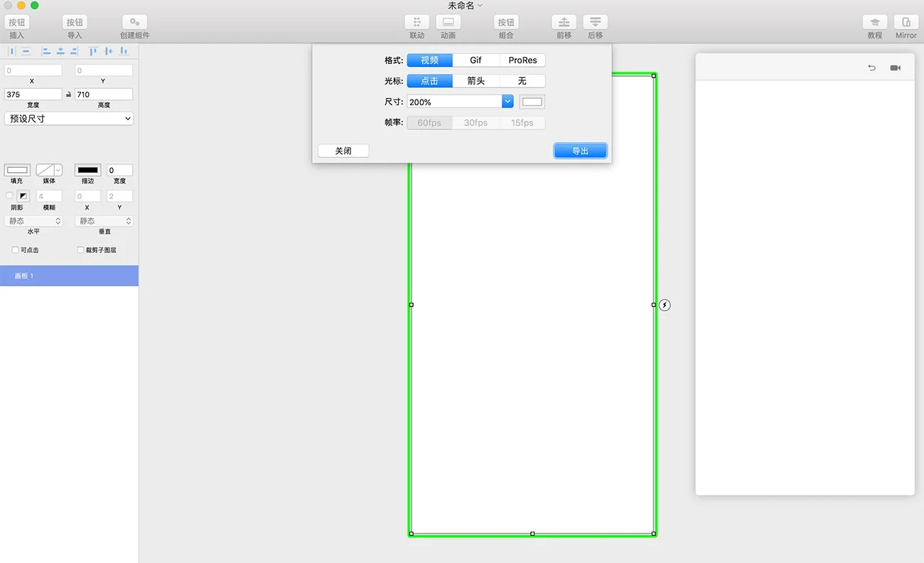Open the 预设尺寸 dropdown

pyautogui.click(x=69, y=119)
